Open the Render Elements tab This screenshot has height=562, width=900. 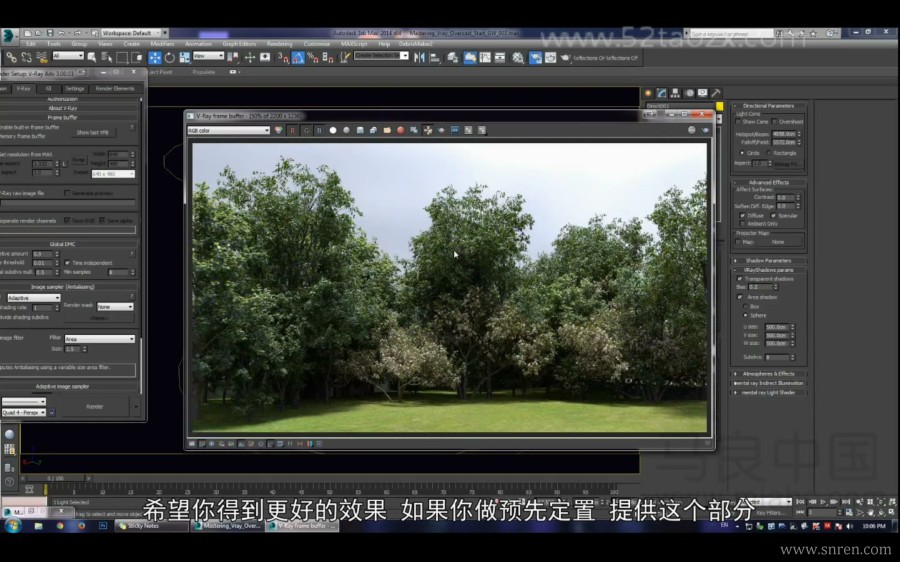(115, 88)
